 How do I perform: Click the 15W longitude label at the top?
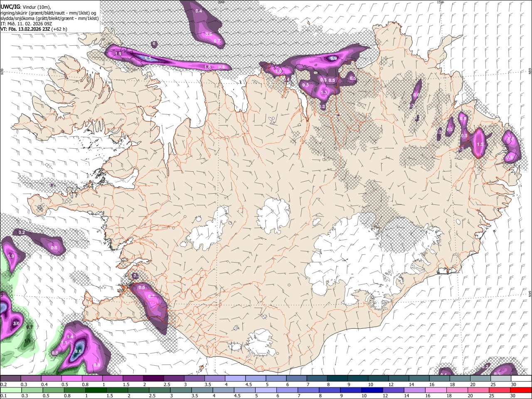[x=440, y=2]
